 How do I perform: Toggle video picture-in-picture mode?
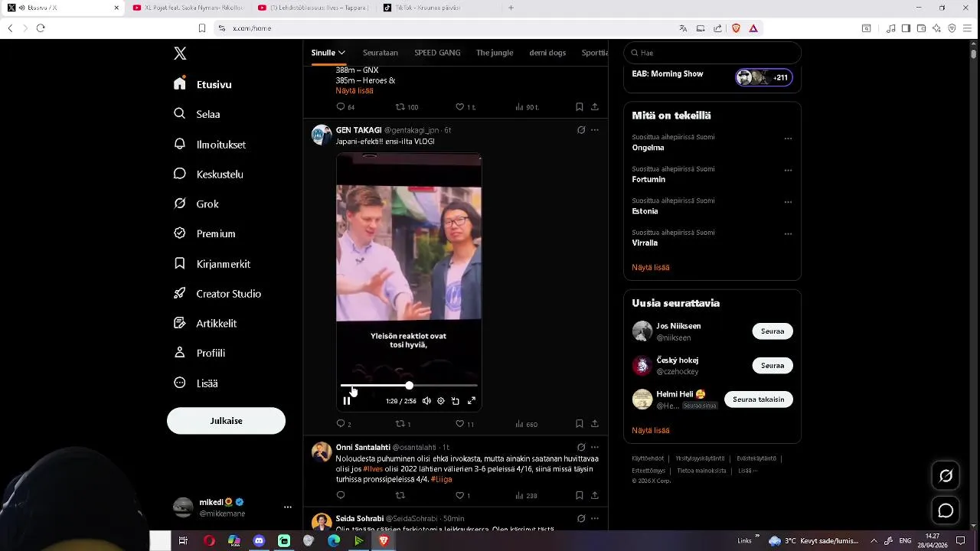tap(456, 401)
